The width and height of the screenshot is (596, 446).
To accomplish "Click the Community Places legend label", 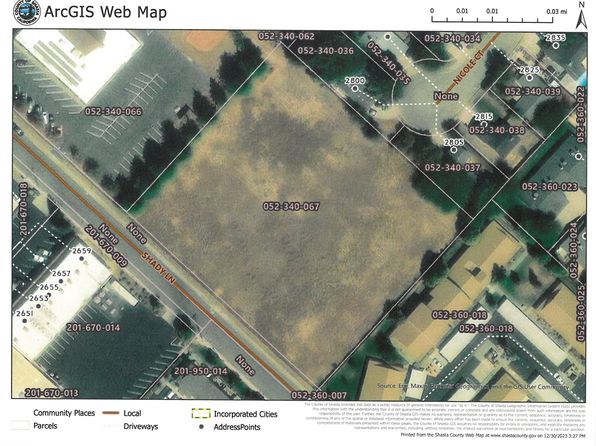I will click(x=64, y=413).
